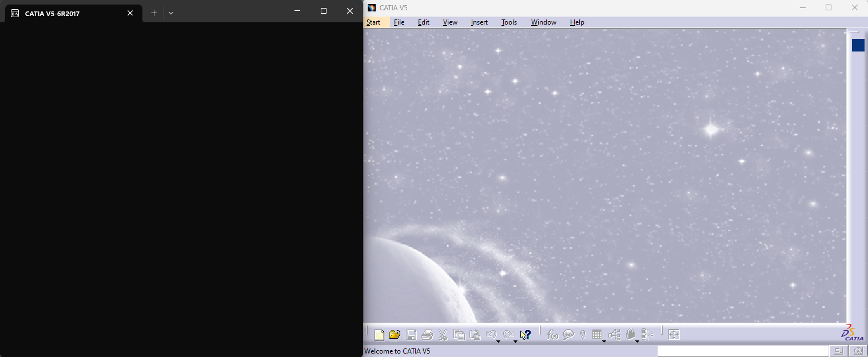This screenshot has width=868, height=357.
Task: Open the terminal tab dropdown chevron
Action: coord(171,13)
